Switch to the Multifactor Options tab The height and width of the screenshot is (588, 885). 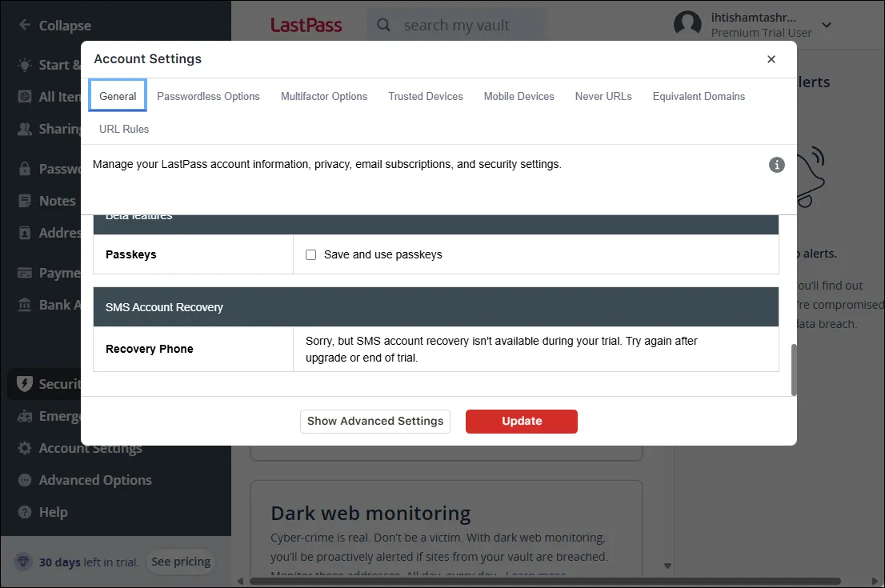323,96
